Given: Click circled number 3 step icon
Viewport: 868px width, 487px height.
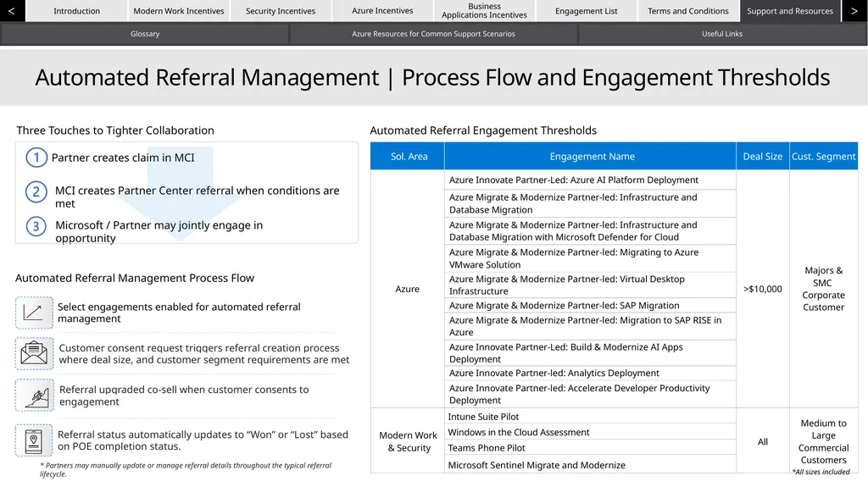Looking at the screenshot, I should point(36,226).
